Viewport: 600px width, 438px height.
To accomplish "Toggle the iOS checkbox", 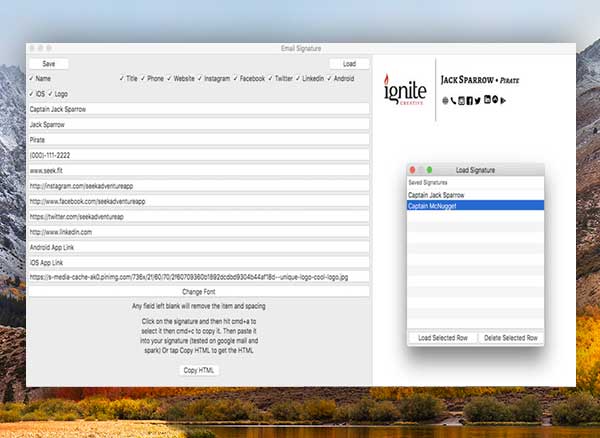I will click(x=31, y=94).
